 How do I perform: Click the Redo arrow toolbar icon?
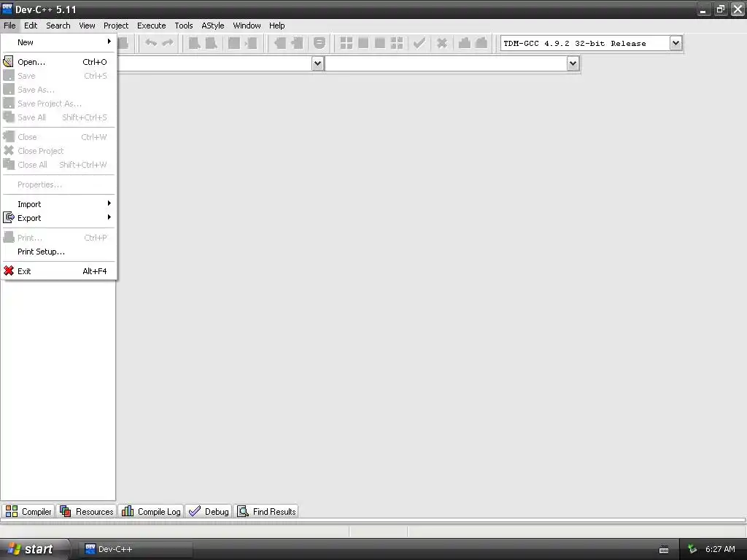168,43
